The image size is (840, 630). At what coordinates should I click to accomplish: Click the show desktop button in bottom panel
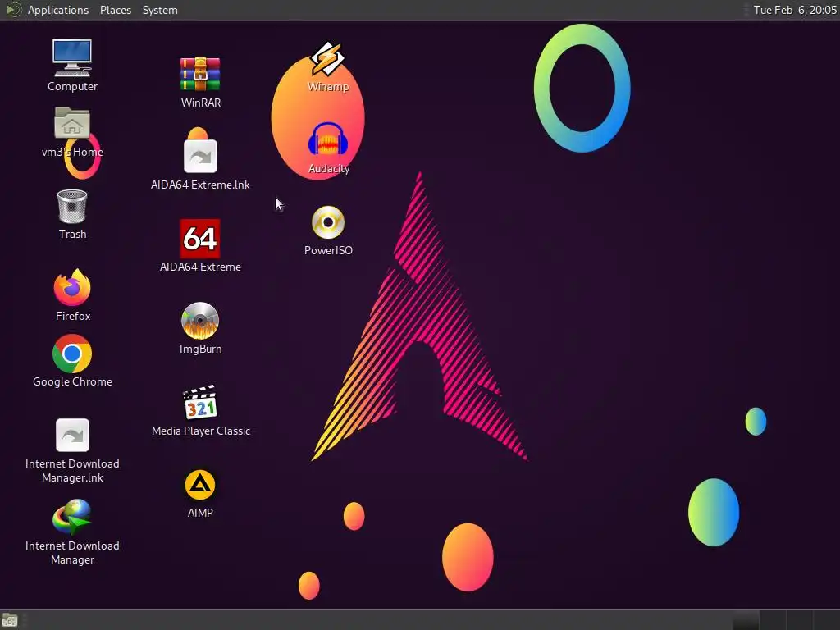coord(10,620)
